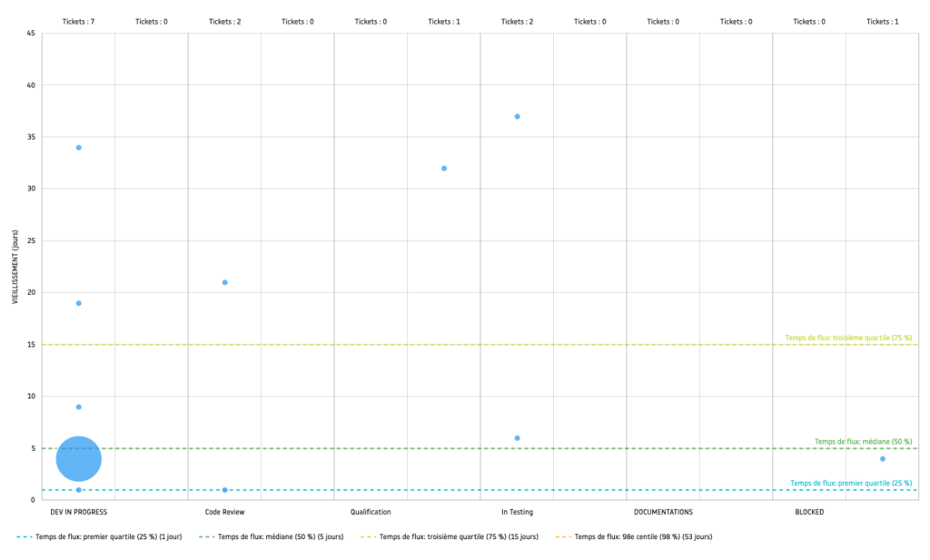Image resolution: width=930 pixels, height=560 pixels.
Task: Select the 37-day data point in In Testing
Action: pyautogui.click(x=518, y=116)
